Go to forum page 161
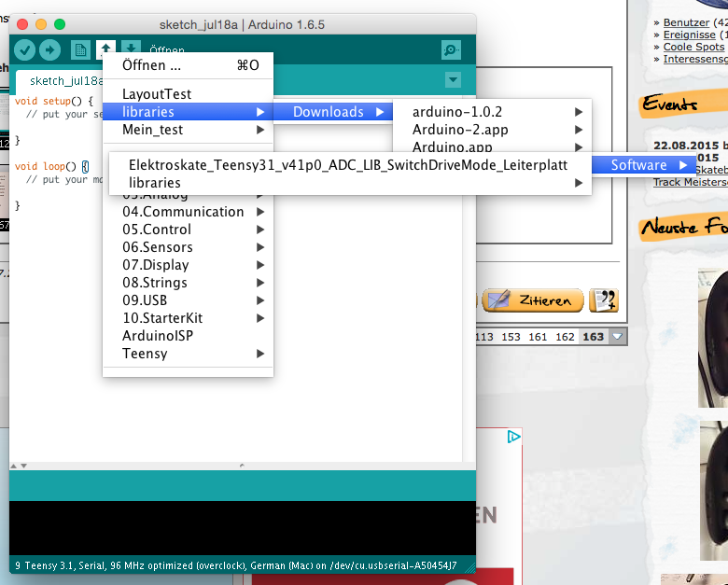Viewport: 728px width, 585px height. click(x=538, y=337)
